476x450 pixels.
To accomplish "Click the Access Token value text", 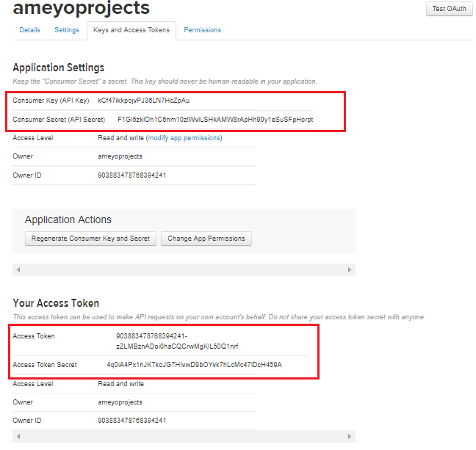I will pos(177,341).
